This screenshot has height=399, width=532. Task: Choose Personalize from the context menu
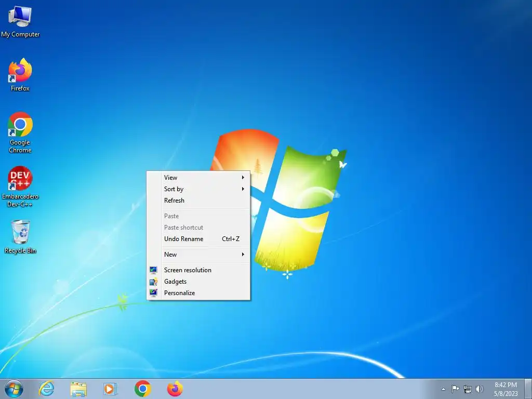pos(198,293)
